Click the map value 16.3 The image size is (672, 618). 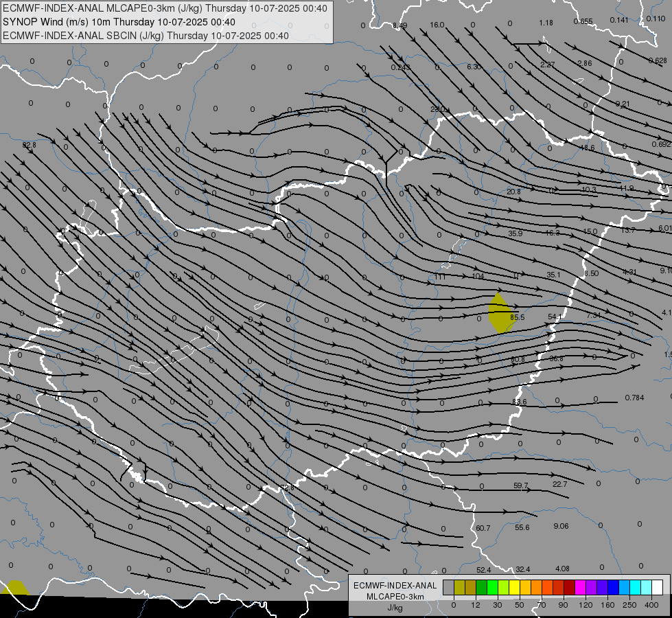pyautogui.click(x=553, y=233)
